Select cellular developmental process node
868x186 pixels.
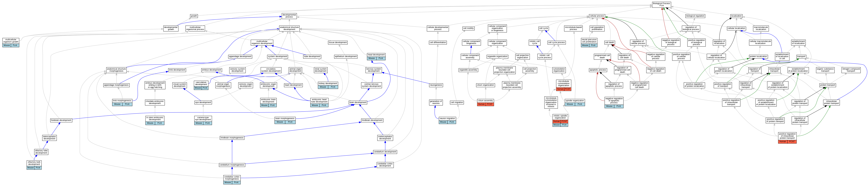coord(438,28)
